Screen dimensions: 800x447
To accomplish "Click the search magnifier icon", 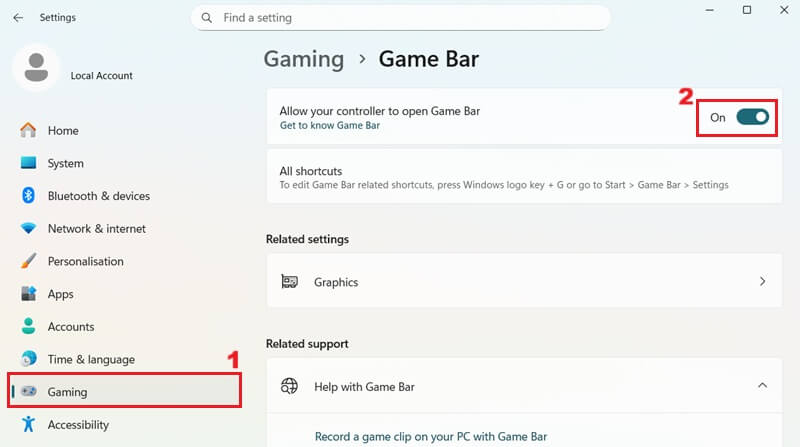I will (207, 18).
